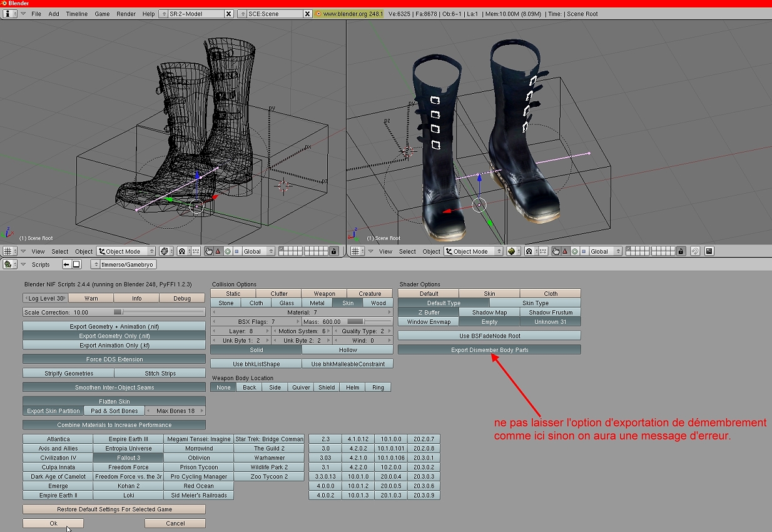Image resolution: width=772 pixels, height=532 pixels.
Task: Click right viewport 3D window type icon
Action: (x=358, y=251)
